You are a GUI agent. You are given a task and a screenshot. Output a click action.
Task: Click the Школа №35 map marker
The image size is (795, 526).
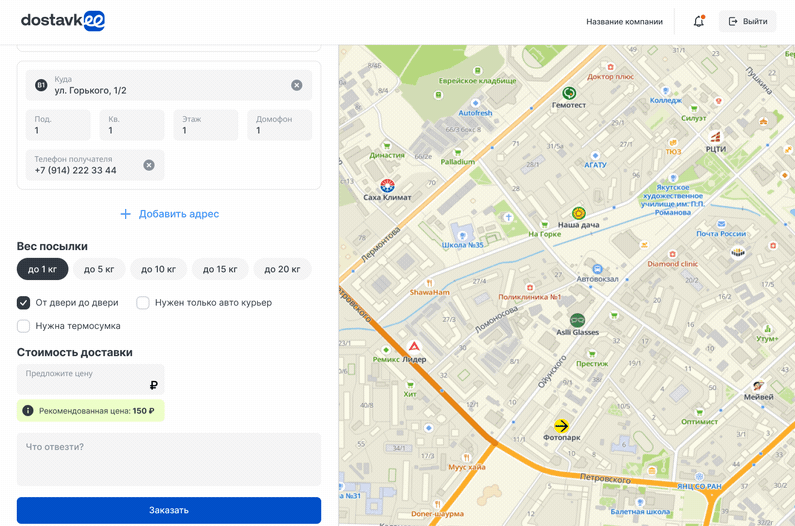462,235
